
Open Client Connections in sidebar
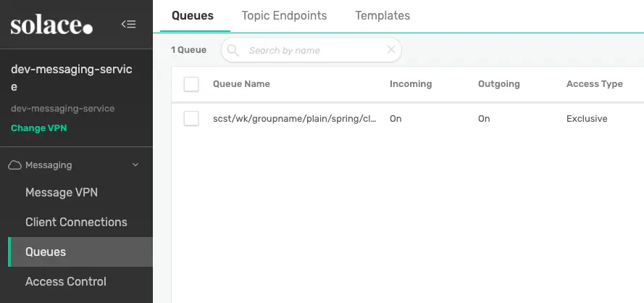tap(76, 222)
